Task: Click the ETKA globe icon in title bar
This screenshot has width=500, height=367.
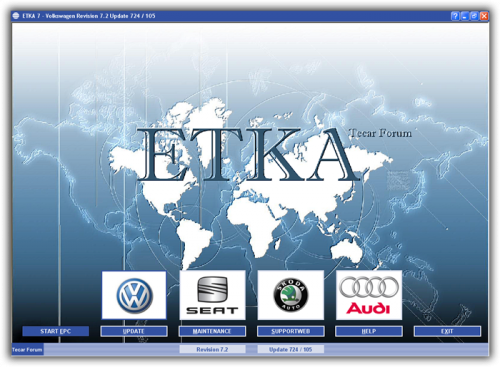Action: click(x=16, y=16)
